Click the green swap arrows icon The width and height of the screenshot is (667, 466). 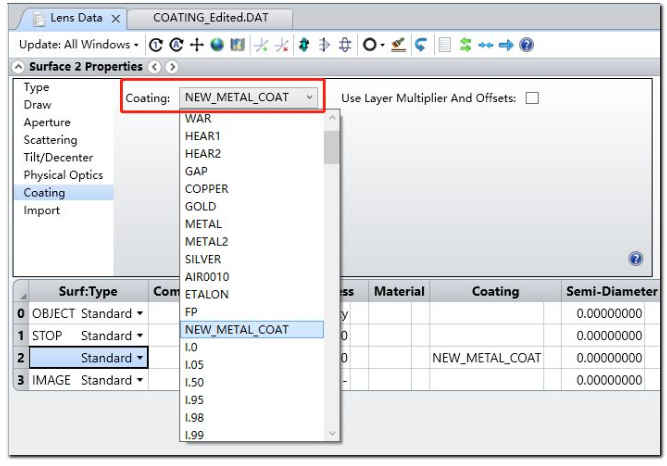pos(465,45)
